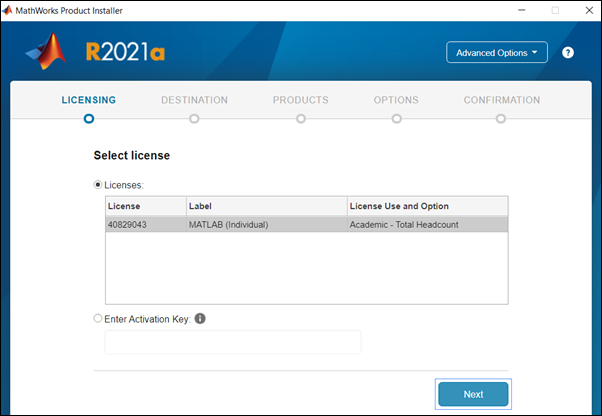This screenshot has height=416, width=602.
Task: Click the MATLAB logo in header
Action: (46, 51)
